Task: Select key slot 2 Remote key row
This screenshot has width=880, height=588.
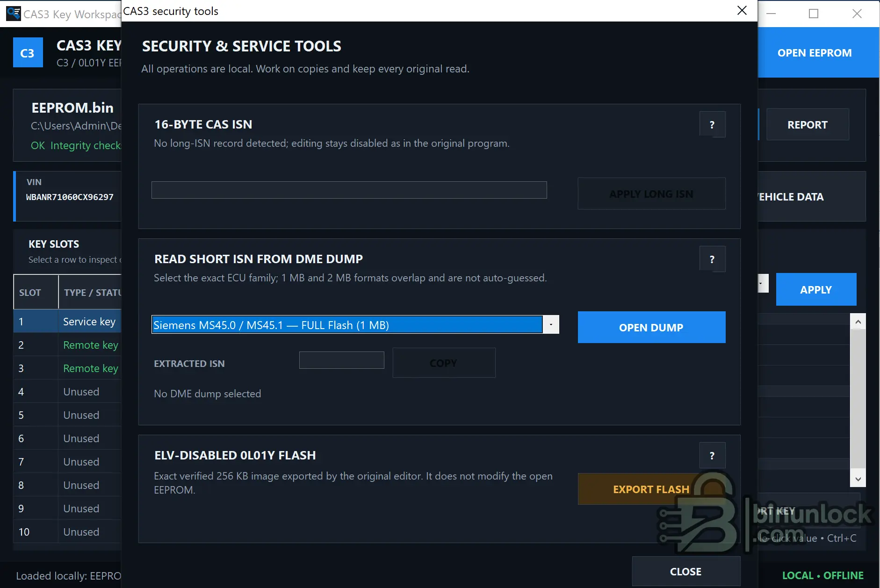Action: [67, 345]
